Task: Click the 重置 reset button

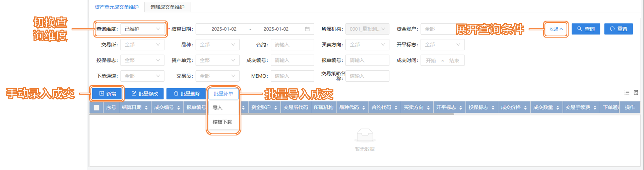Action: coord(619,29)
